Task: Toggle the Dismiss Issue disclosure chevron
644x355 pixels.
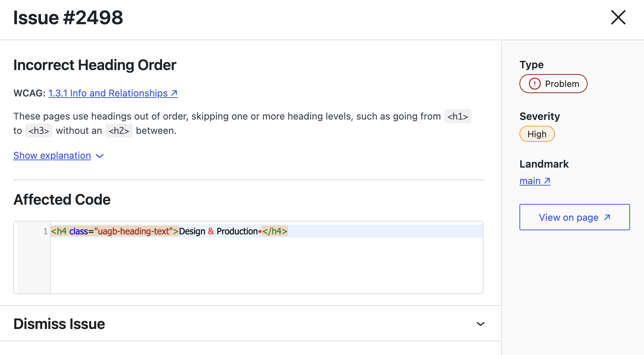Action: [x=481, y=324]
